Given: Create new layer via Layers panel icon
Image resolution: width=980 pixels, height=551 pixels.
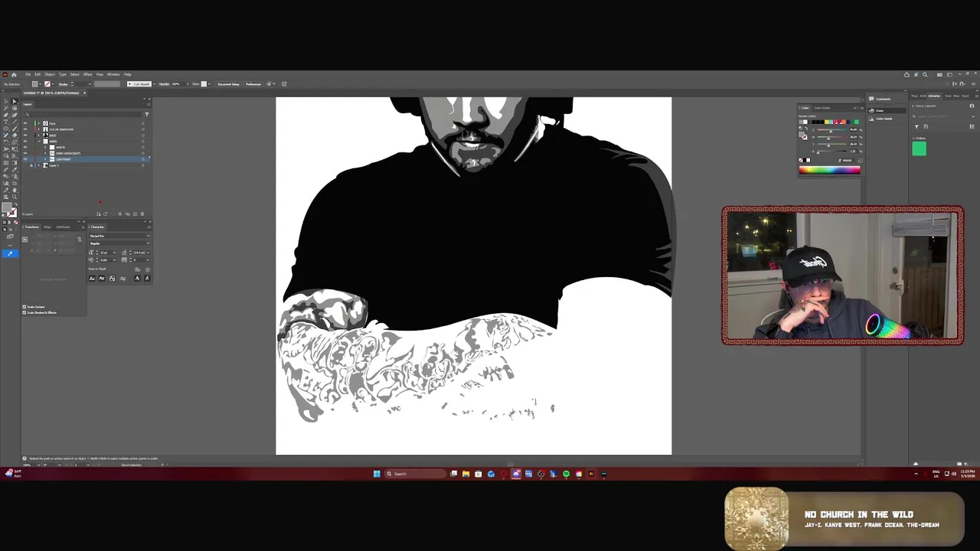Looking at the screenshot, I should point(135,214).
